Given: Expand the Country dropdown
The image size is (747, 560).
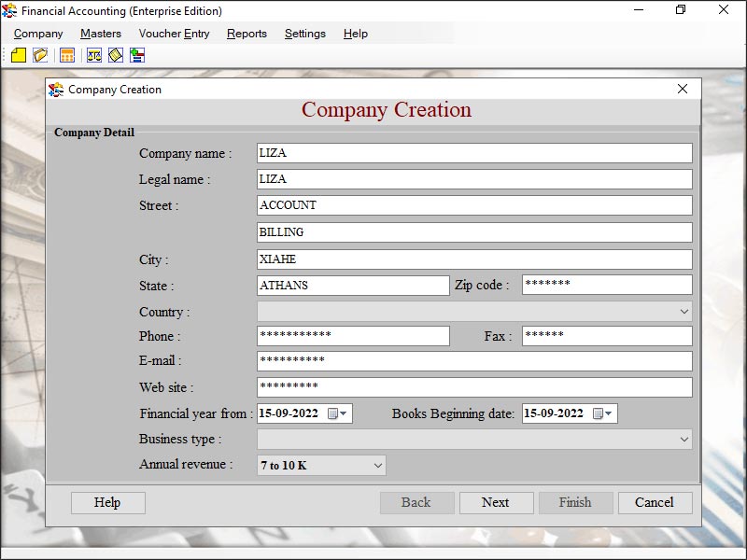Looking at the screenshot, I should coord(684,312).
